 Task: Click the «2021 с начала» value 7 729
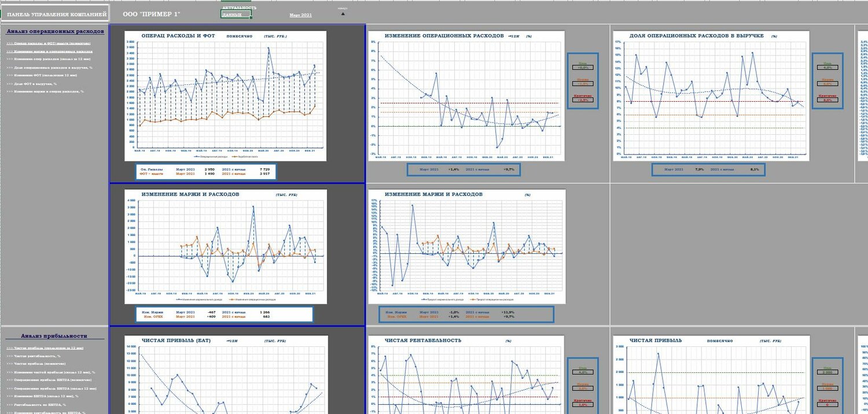point(264,169)
